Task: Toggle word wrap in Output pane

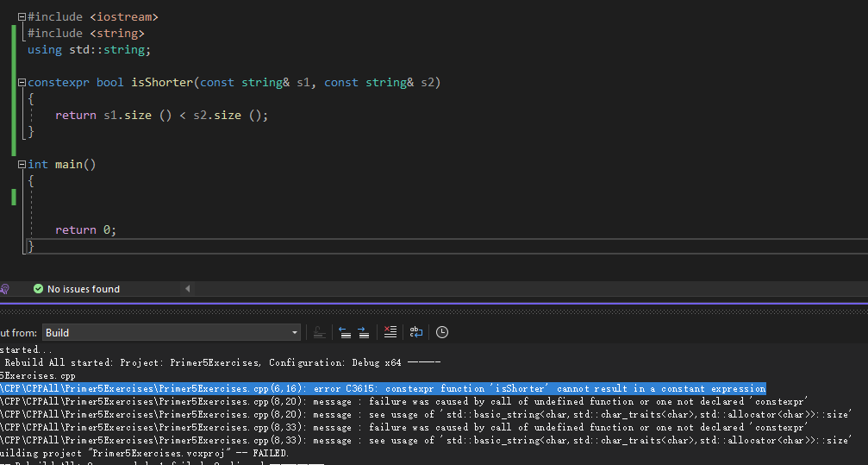Action: [415, 332]
